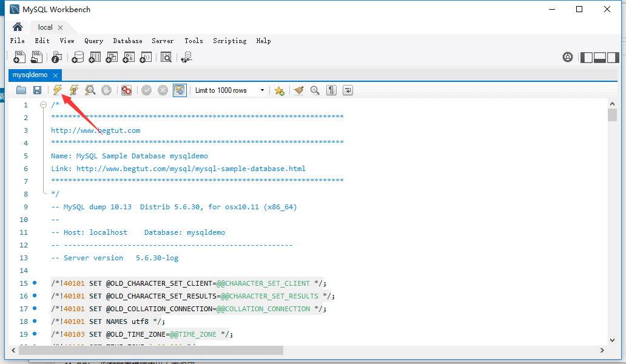Click the statement marker dot on line 18
Screen dimensions: 626x364
(x=35, y=321)
